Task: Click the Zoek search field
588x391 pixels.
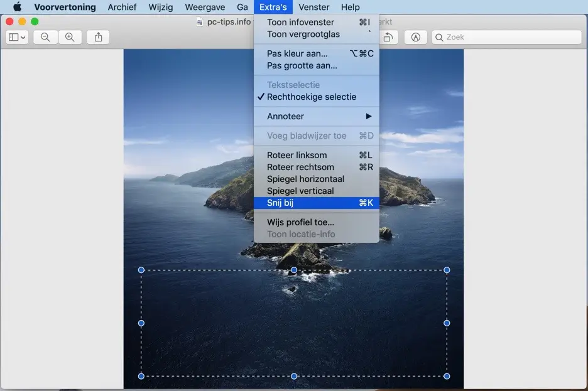Action: [506, 37]
